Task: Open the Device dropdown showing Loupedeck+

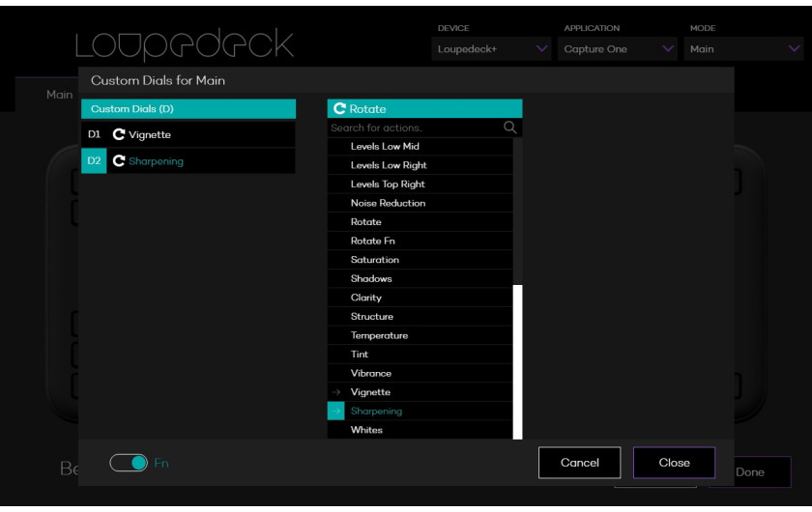Action: 491,48
